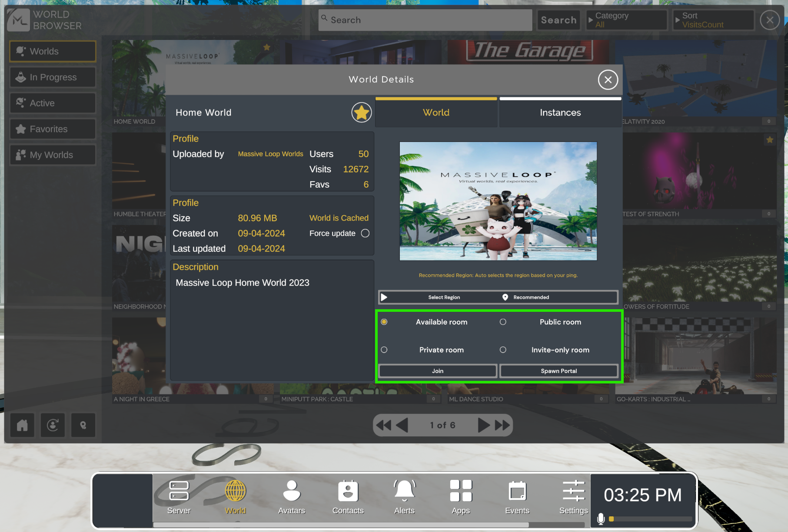Click the location pin icon in sidebar

83,425
